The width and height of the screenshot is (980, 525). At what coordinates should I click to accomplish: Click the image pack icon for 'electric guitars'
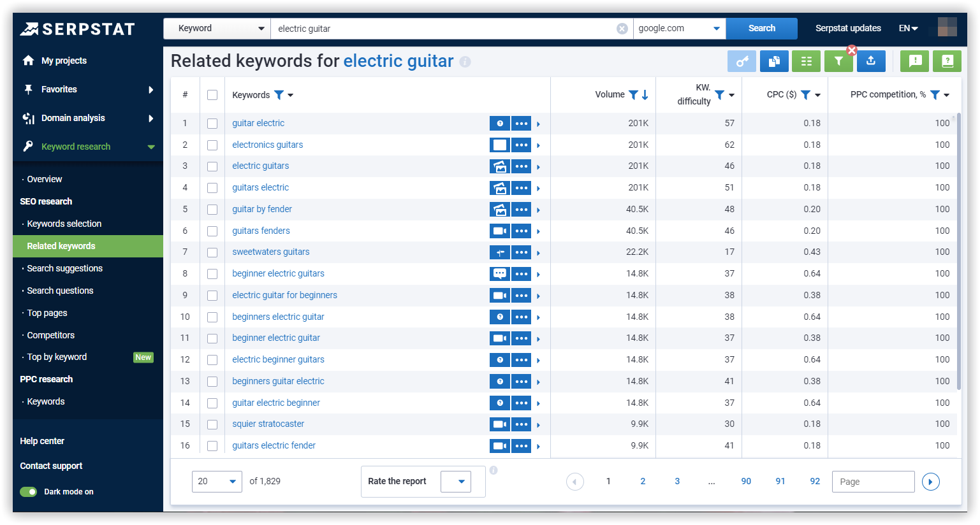click(x=500, y=166)
